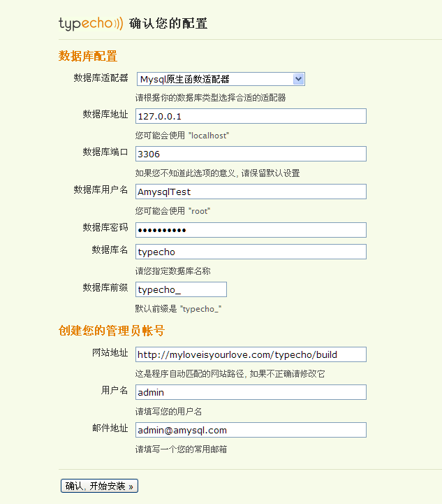
Task: Click the database name field containing typecho
Action: (x=250, y=252)
